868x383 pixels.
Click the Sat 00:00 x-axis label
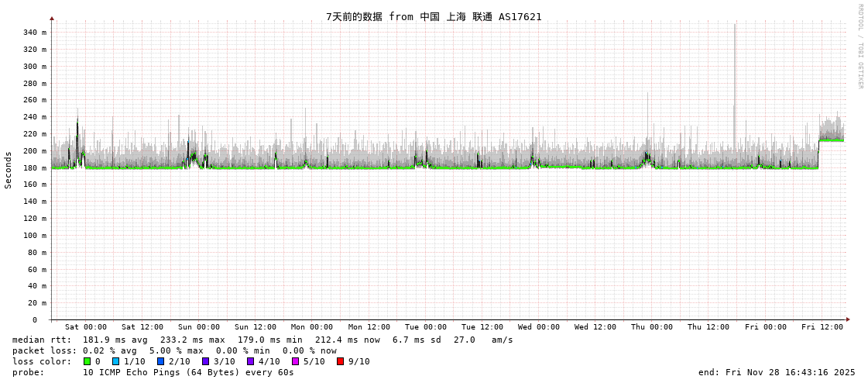pos(86,327)
